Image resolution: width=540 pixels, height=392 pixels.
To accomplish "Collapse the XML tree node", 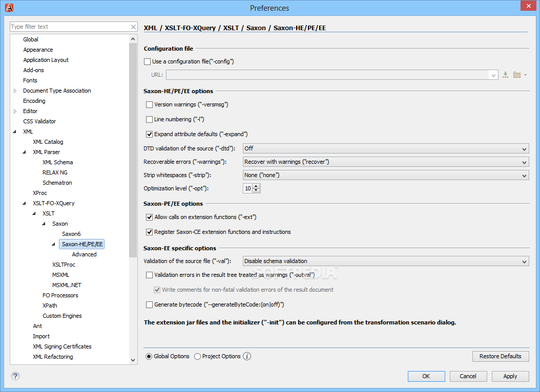I will tap(14, 132).
